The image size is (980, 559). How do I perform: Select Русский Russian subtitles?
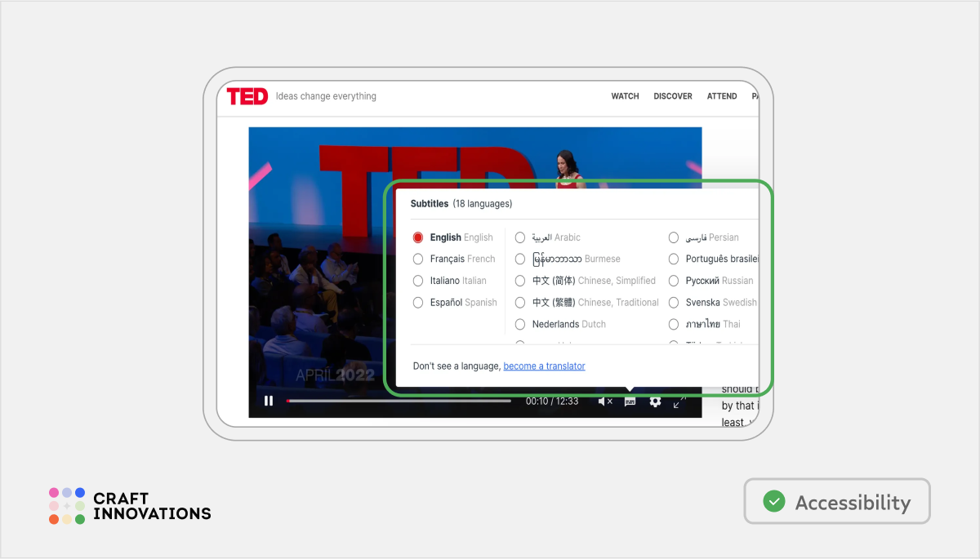(x=674, y=281)
